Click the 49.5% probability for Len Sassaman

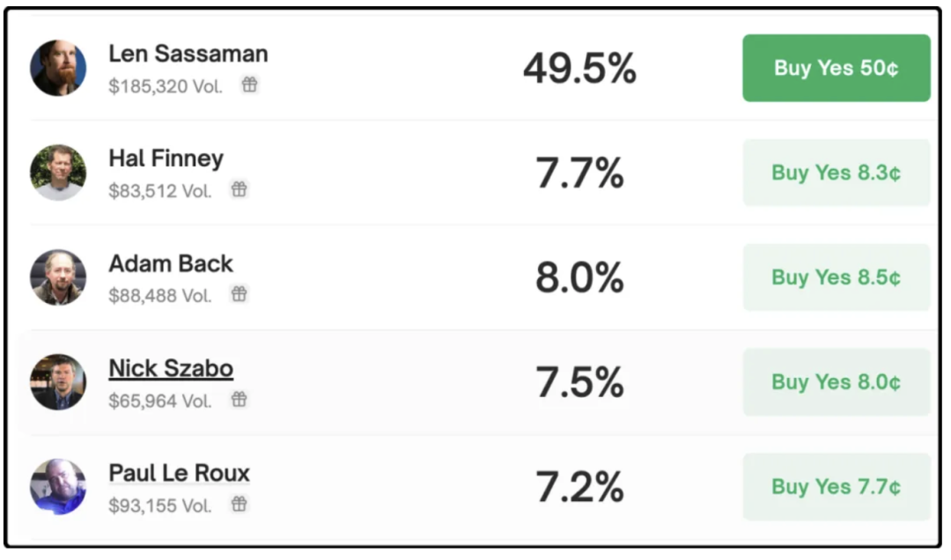coord(579,68)
